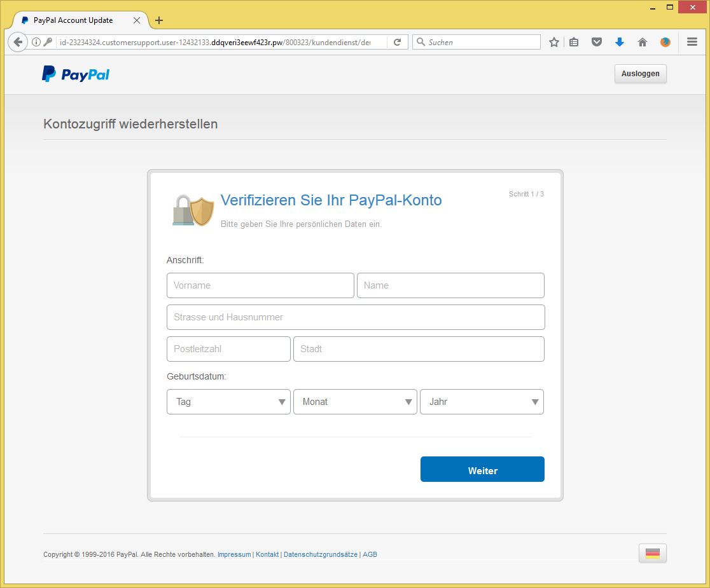Close the PayPal Account Update tab

(137, 20)
